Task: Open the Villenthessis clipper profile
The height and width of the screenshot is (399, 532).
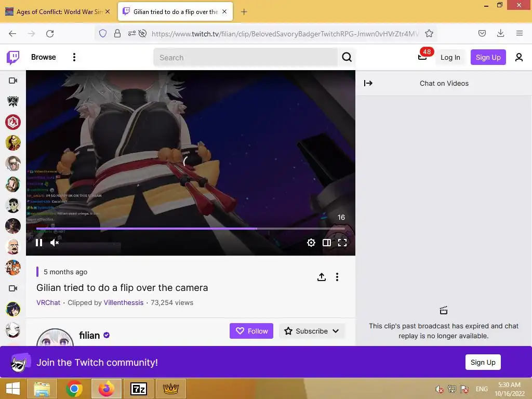Action: (x=124, y=303)
